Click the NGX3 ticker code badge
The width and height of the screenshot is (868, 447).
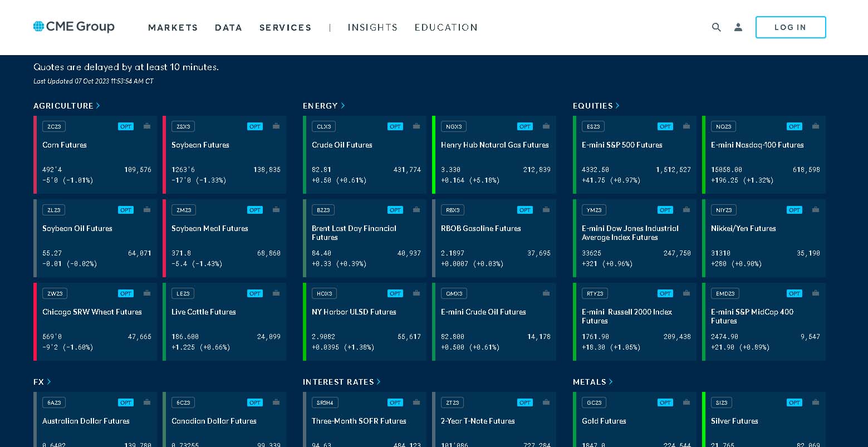coord(454,126)
